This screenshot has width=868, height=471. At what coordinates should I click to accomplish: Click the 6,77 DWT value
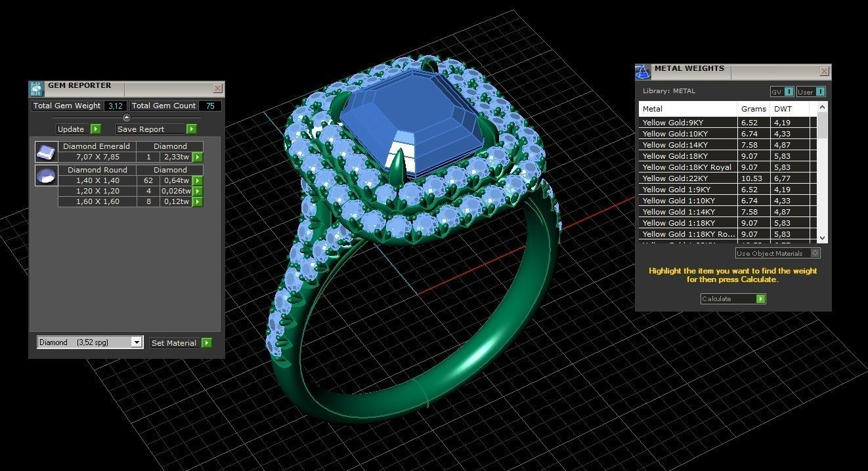point(782,178)
